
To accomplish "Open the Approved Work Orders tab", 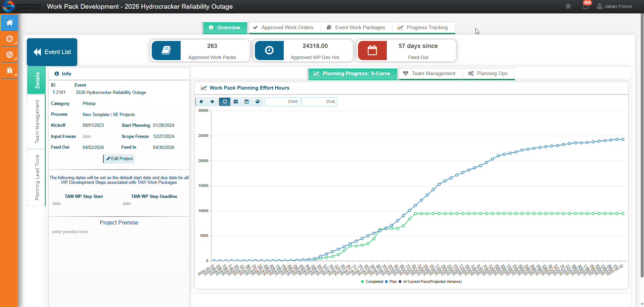I will [x=284, y=28].
